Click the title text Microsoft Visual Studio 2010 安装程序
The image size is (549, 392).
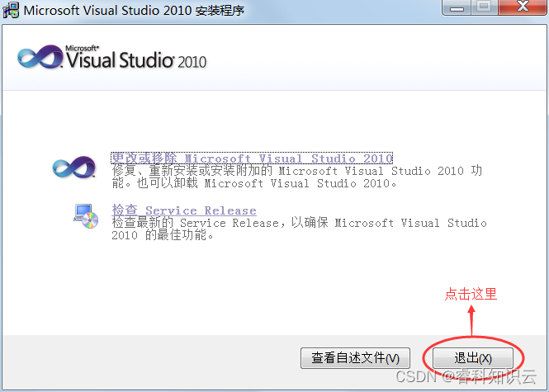pyautogui.click(x=134, y=10)
